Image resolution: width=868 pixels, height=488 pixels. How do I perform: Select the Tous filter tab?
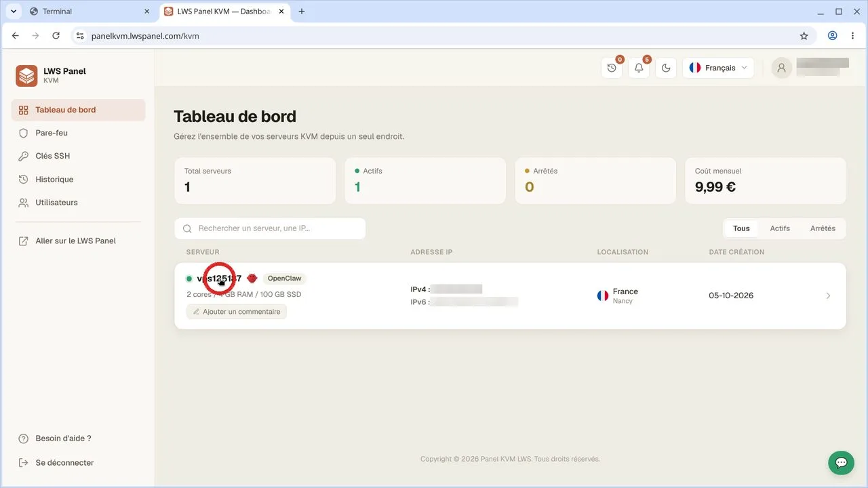[x=741, y=228]
